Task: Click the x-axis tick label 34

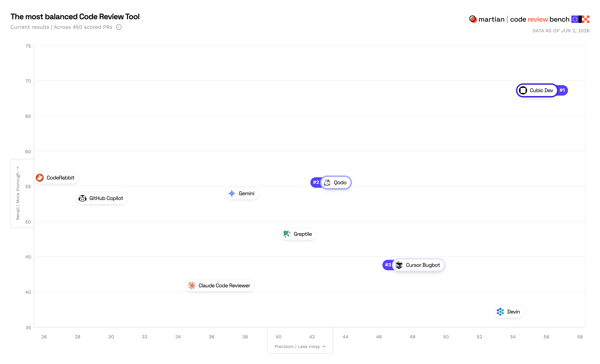Action: tap(178, 337)
